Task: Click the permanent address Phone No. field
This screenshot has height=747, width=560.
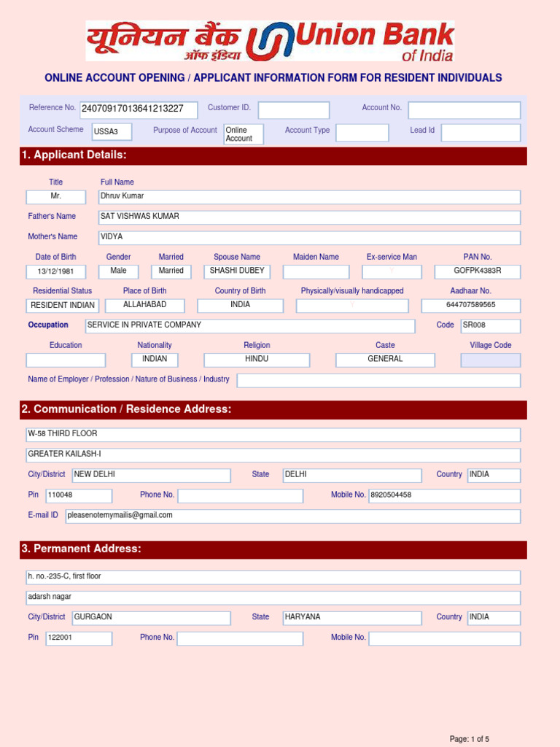Action: click(241, 638)
